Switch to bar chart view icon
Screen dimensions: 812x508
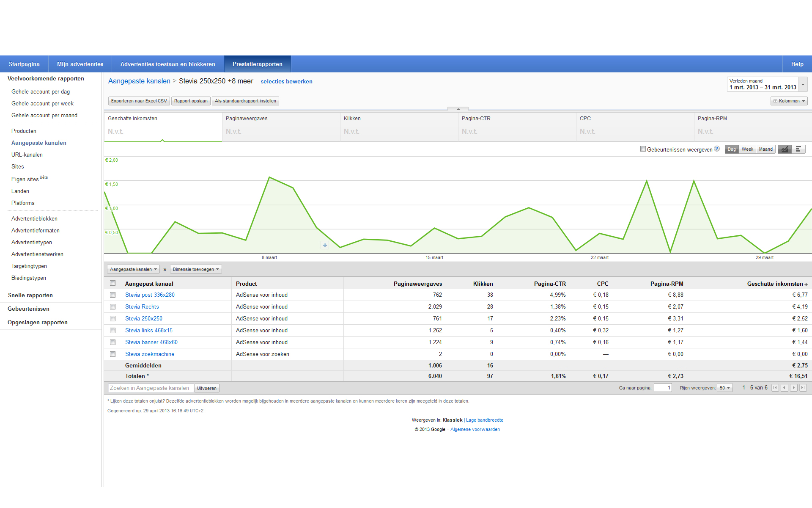click(798, 149)
